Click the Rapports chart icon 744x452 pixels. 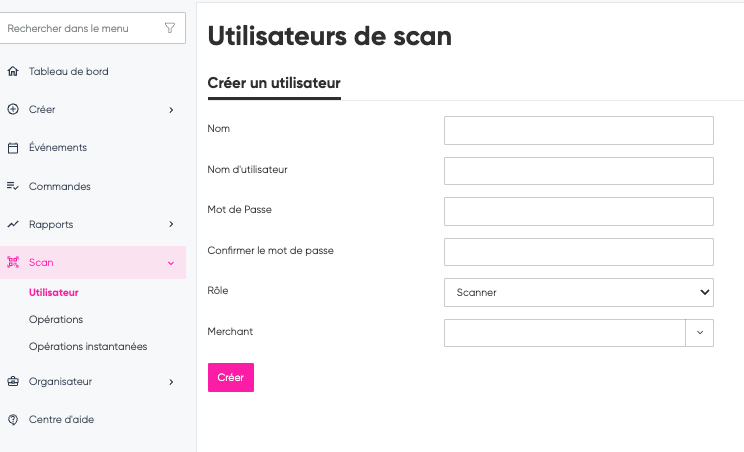[x=13, y=224]
